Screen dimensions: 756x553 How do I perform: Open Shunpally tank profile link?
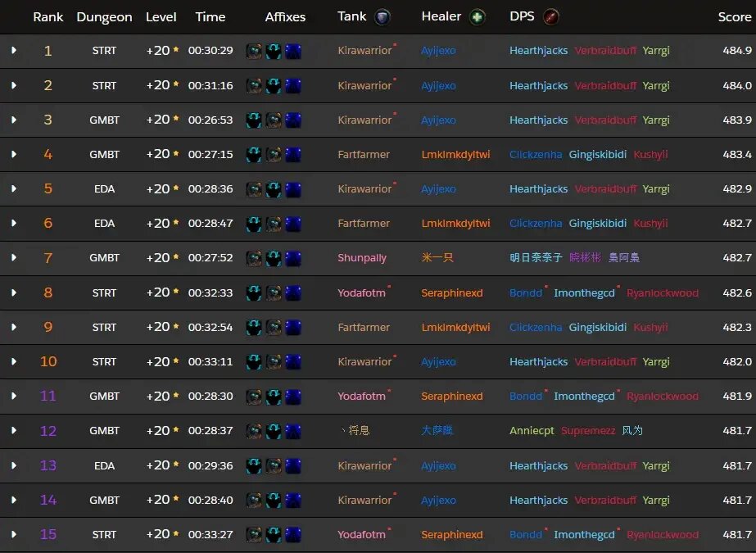(361, 258)
